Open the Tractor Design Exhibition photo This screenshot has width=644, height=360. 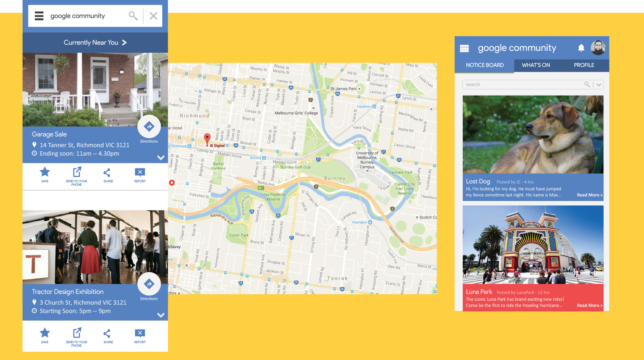coord(95,247)
